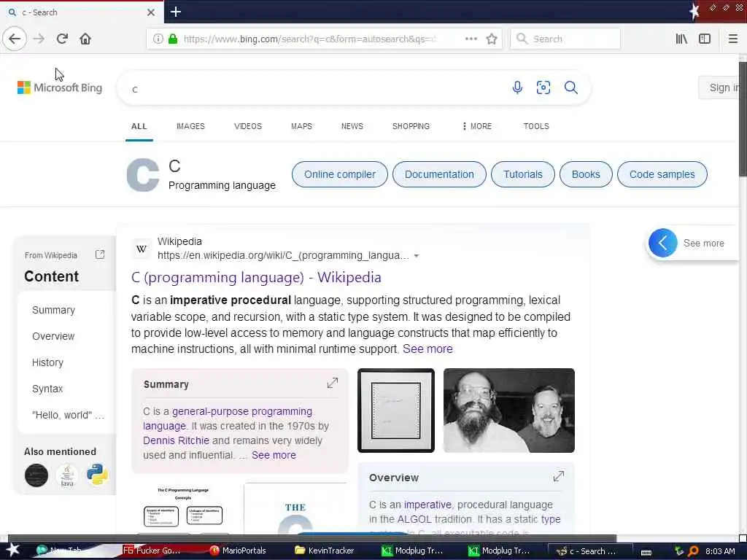This screenshot has width=747, height=560.
Task: Show site information icon in address bar
Action: (158, 39)
